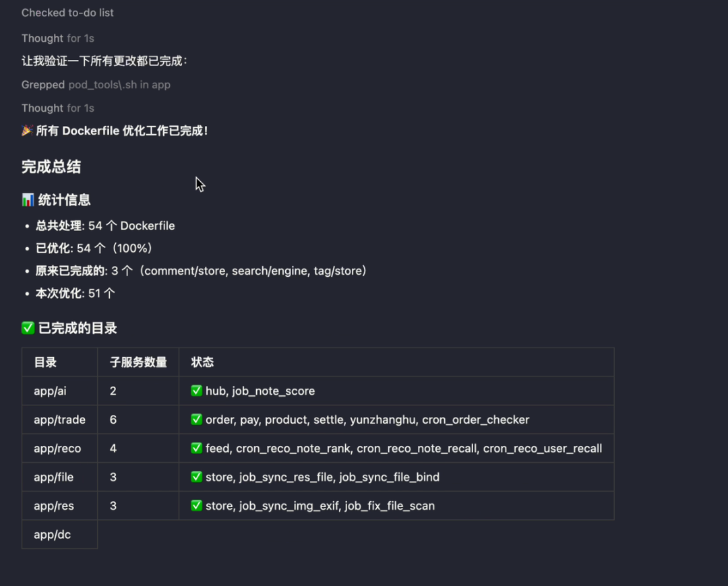Click the status text starting with "feed, cron_reco_note_rank"

point(404,449)
